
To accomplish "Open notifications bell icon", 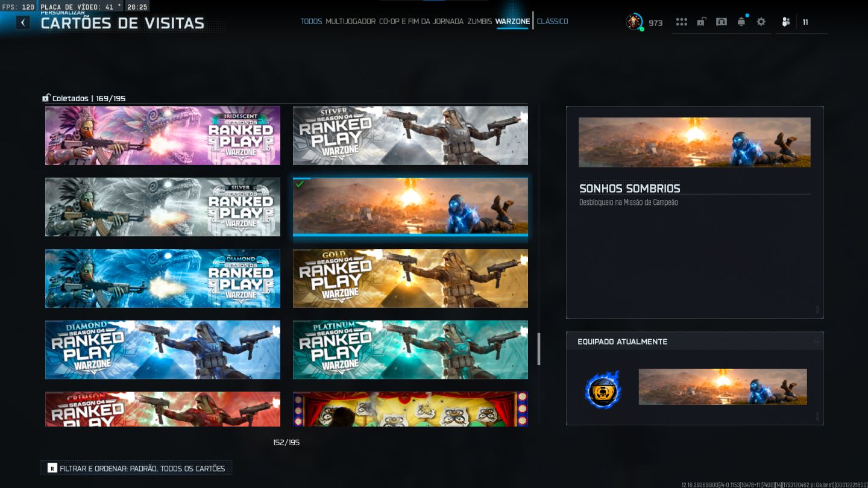I will pyautogui.click(x=741, y=22).
